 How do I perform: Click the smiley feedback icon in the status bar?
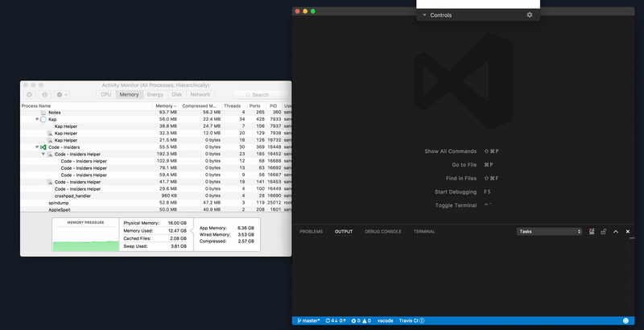coord(626,320)
